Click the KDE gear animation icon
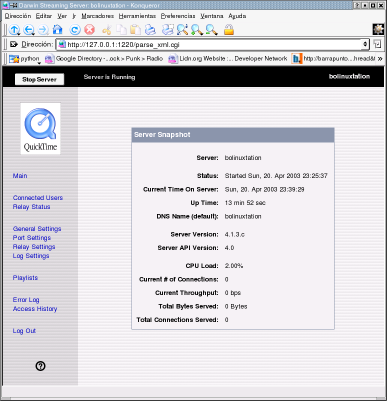Viewport: 387px width, 401px height. 378,29
